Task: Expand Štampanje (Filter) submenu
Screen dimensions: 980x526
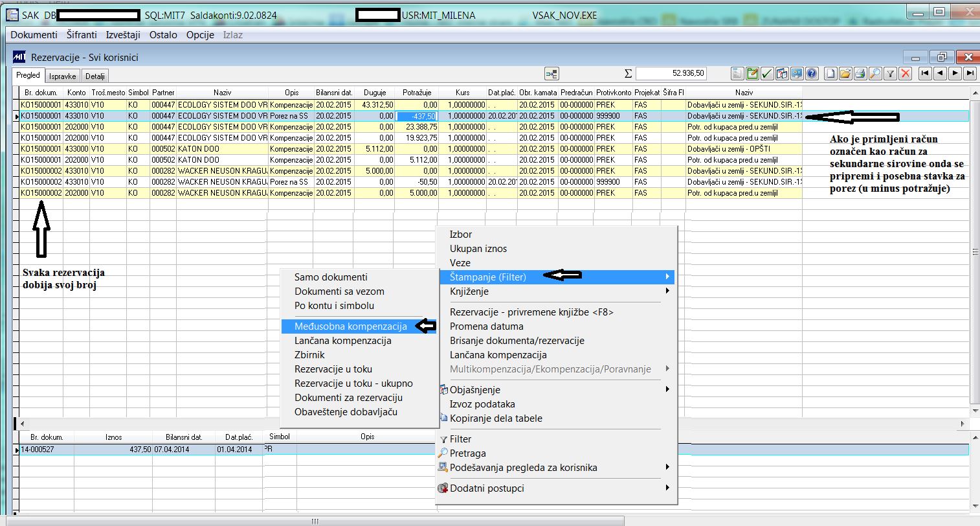Action: point(557,277)
